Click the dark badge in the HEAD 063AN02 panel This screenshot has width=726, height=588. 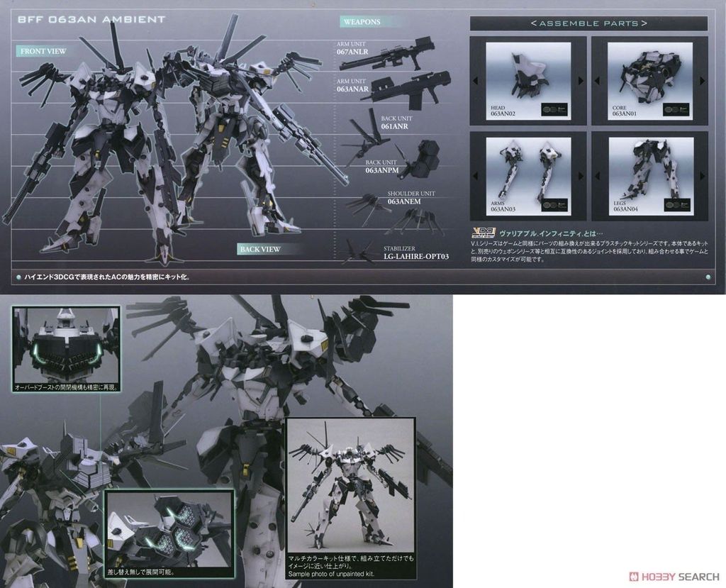(554, 110)
